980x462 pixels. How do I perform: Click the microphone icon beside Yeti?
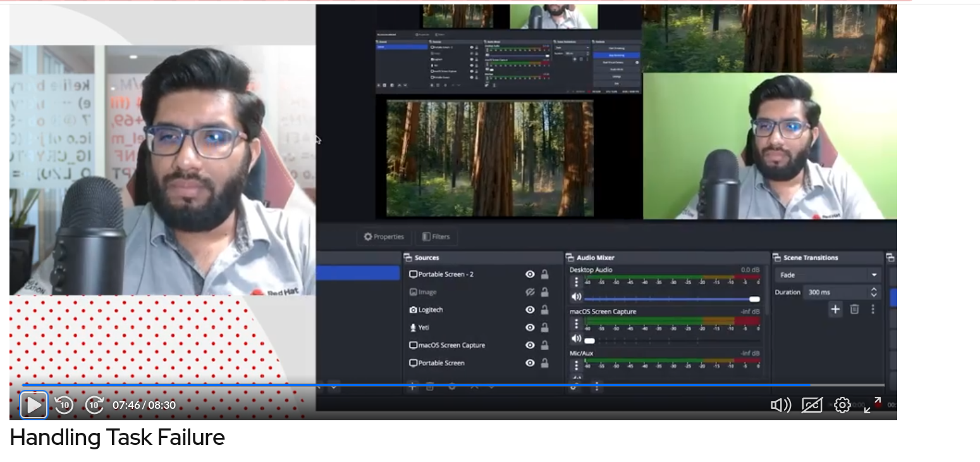(413, 327)
